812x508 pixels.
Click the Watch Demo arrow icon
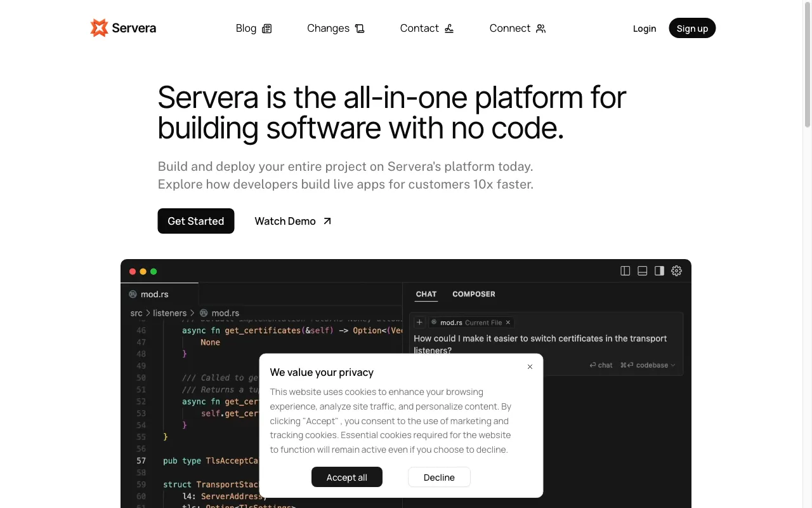point(327,221)
